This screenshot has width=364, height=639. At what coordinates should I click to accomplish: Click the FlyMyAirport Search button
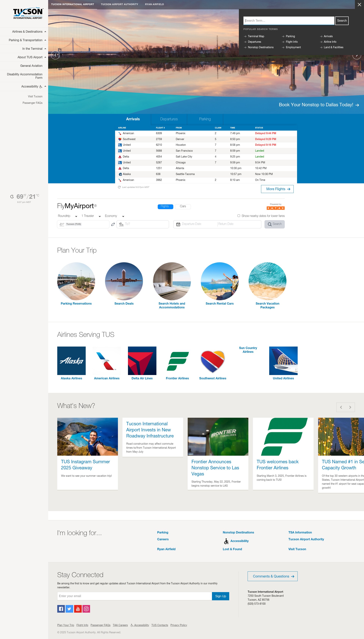tap(275, 224)
